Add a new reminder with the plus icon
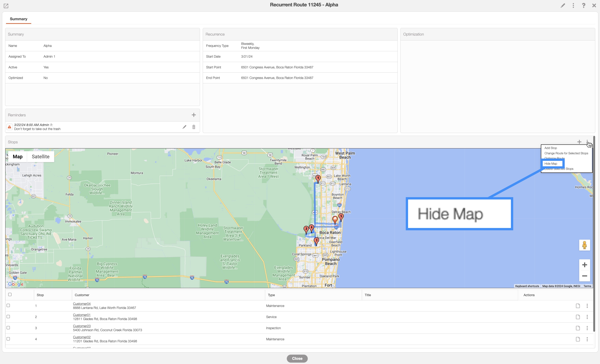 [x=194, y=115]
